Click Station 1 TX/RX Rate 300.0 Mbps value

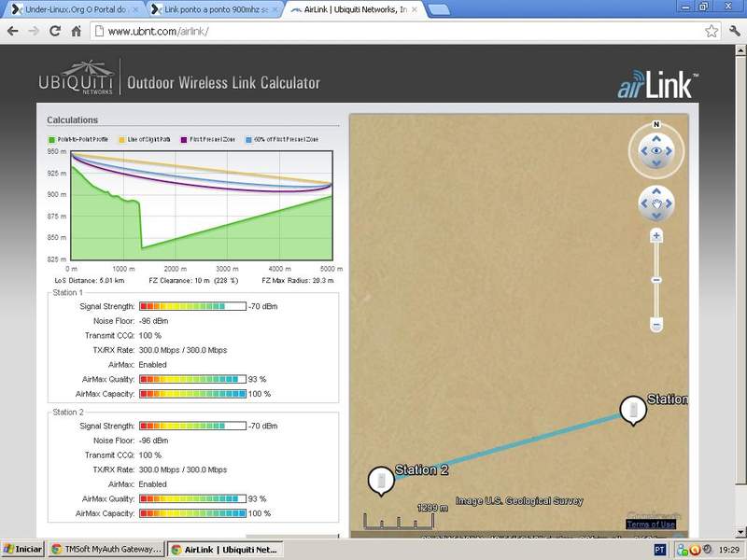click(183, 350)
